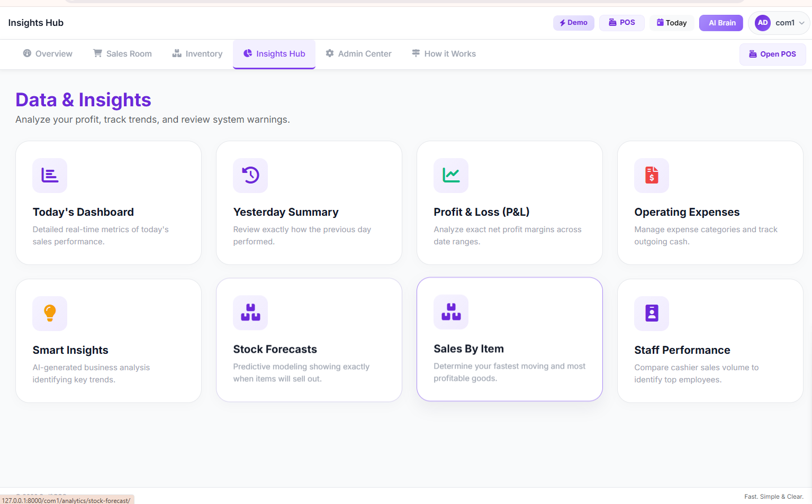Viewport: 812px width, 504px height.
Task: Click the Yesterday Summary history clock icon
Action: (250, 175)
